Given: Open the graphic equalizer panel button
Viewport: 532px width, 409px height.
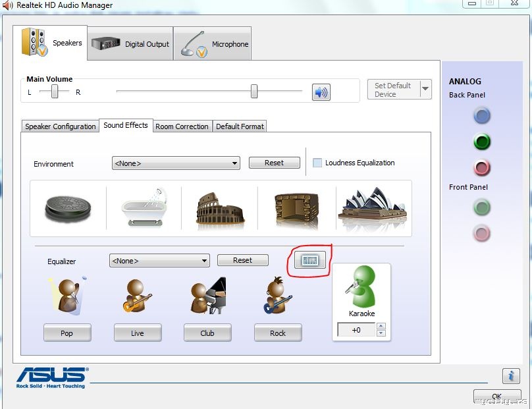Looking at the screenshot, I should click(x=309, y=260).
